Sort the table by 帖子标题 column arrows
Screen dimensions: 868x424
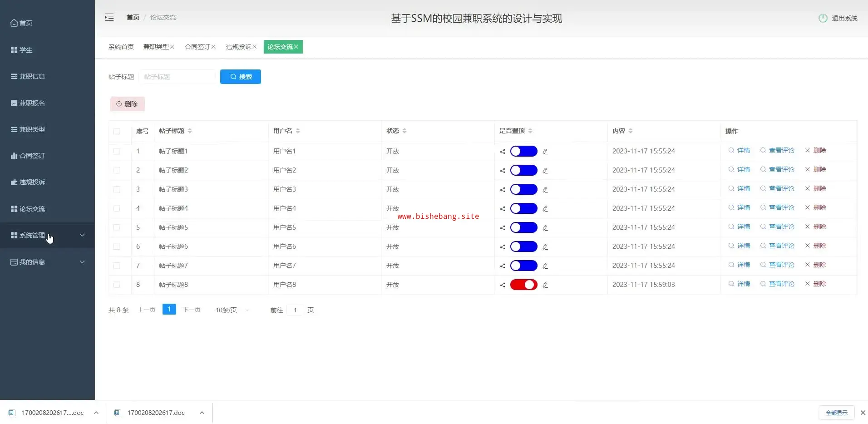(x=190, y=131)
